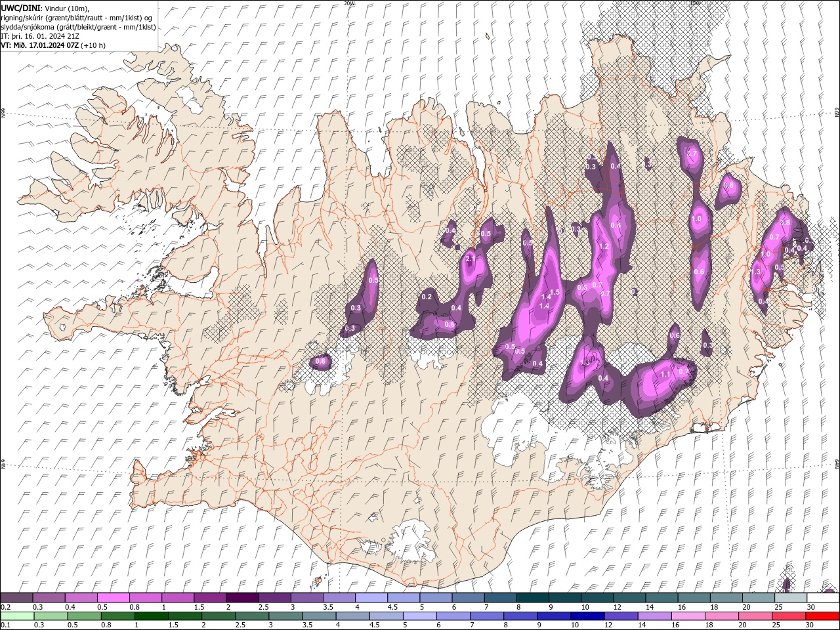
Task: Click the '64N' latitude label on right edge
Action: 836,464
